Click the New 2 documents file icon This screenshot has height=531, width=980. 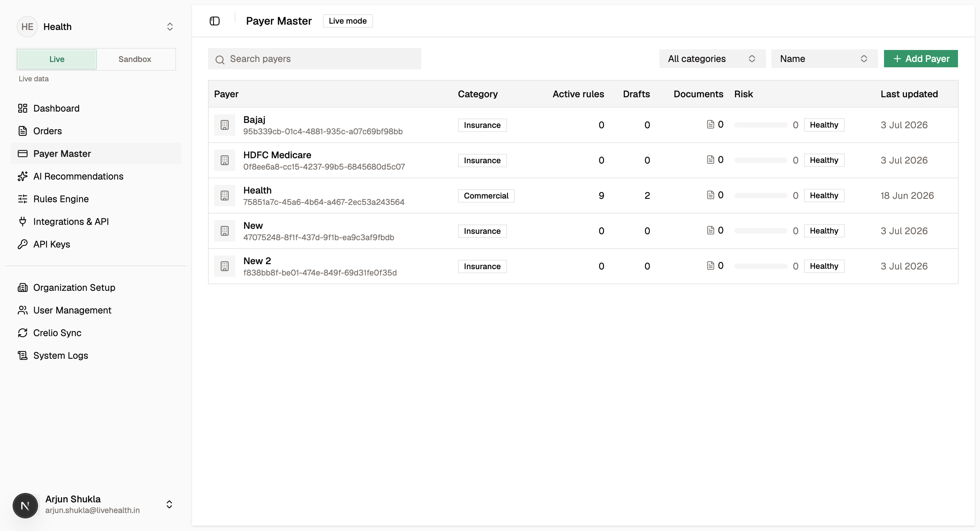pos(710,266)
